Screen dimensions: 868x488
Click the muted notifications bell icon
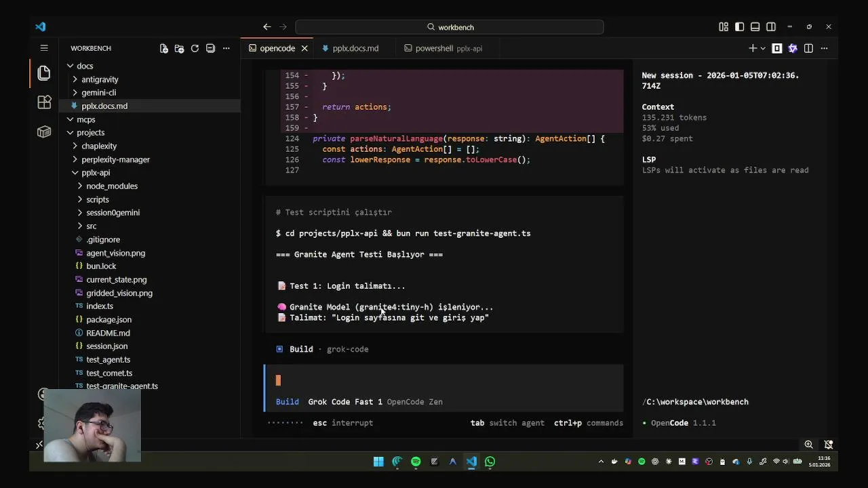coord(828,445)
